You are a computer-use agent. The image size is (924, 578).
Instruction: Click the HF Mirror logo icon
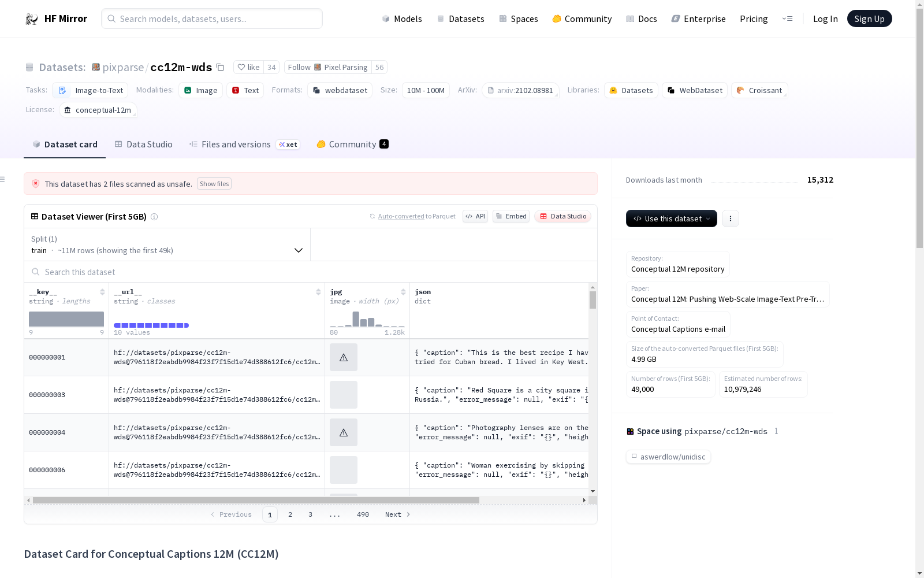pyautogui.click(x=32, y=19)
